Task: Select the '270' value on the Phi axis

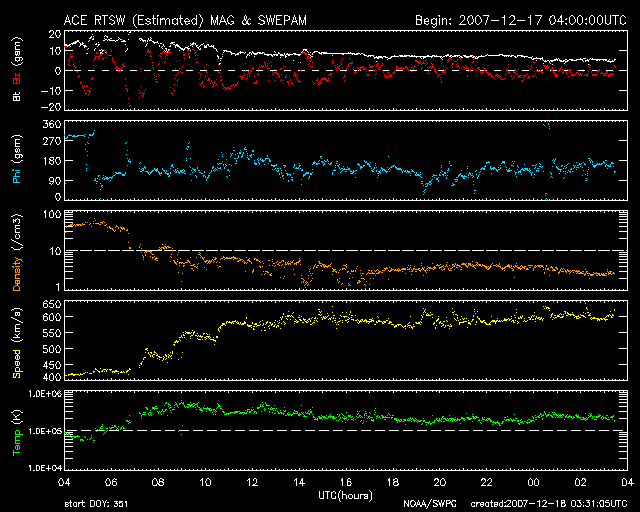Action: pyautogui.click(x=51, y=141)
